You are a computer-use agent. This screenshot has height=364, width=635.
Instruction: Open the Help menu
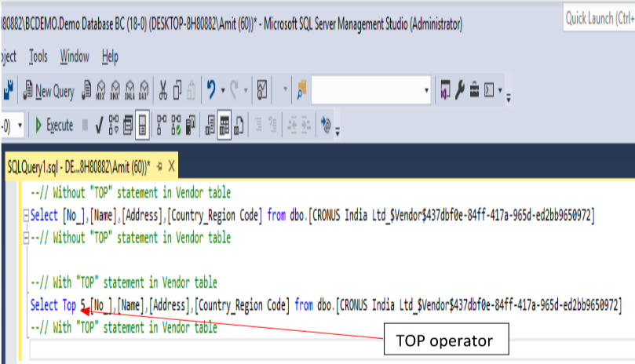[110, 56]
